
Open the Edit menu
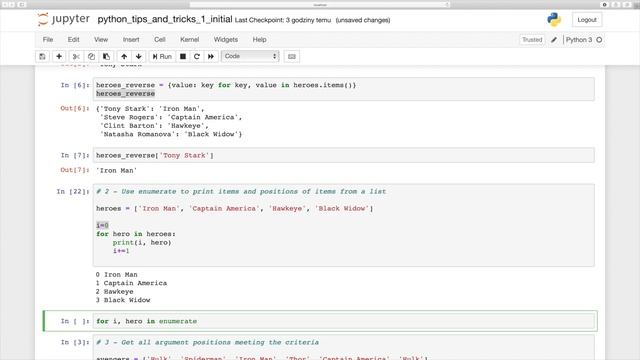click(73, 40)
